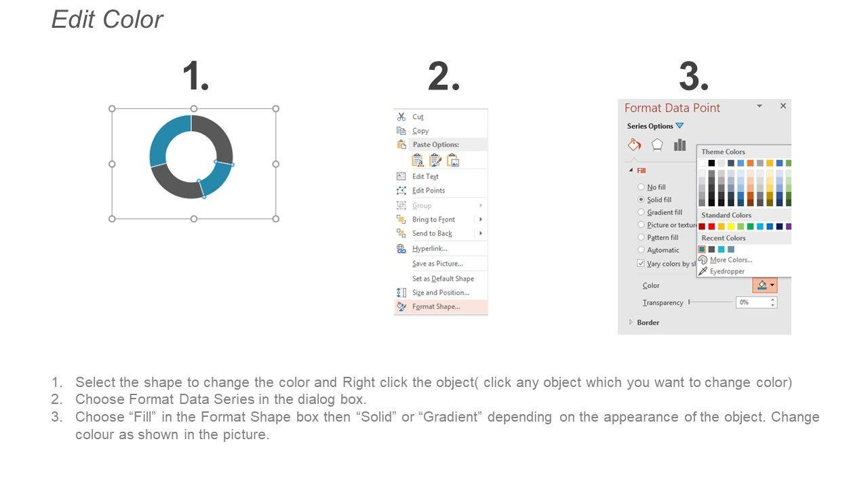Screen dimensions: 868x488
Task: Open the Series Options bar chart tab
Action: coord(679,145)
